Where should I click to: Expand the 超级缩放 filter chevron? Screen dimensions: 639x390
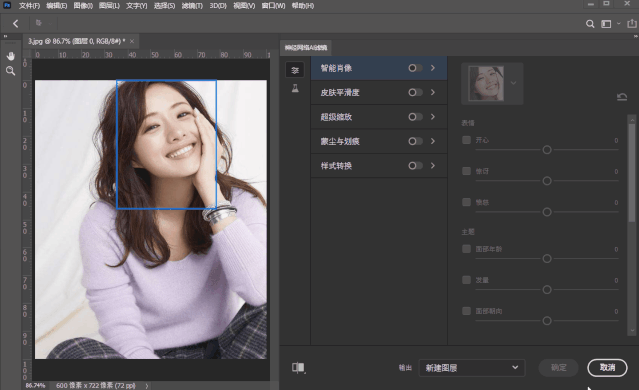pyautogui.click(x=433, y=117)
